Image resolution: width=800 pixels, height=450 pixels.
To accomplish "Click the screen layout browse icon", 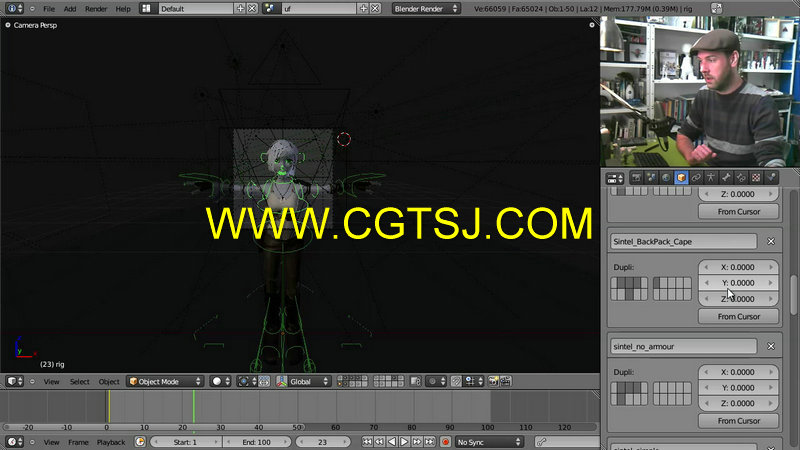I will click(146, 9).
